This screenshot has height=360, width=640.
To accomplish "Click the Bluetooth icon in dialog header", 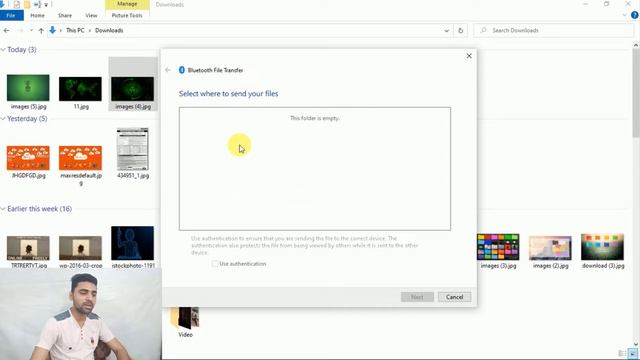I will 182,70.
